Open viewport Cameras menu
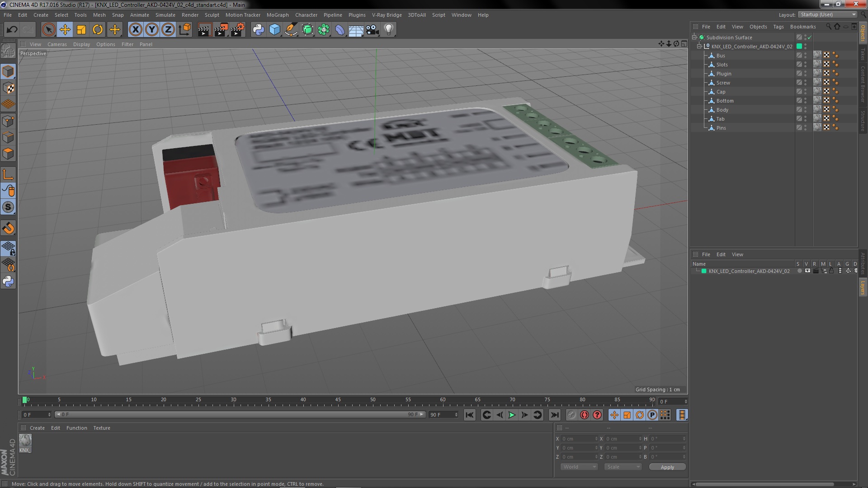The width and height of the screenshot is (868, 488). point(57,44)
